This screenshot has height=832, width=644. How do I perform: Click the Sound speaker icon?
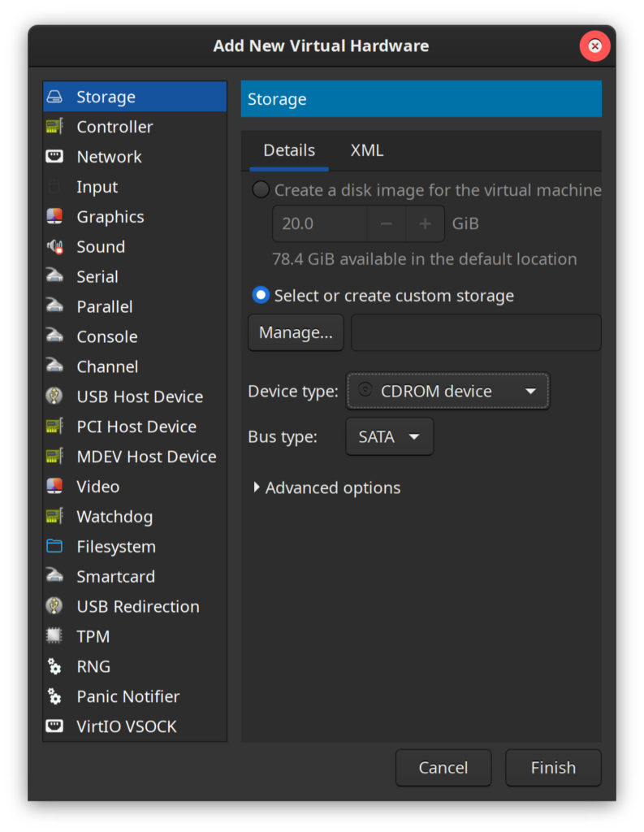[54, 247]
